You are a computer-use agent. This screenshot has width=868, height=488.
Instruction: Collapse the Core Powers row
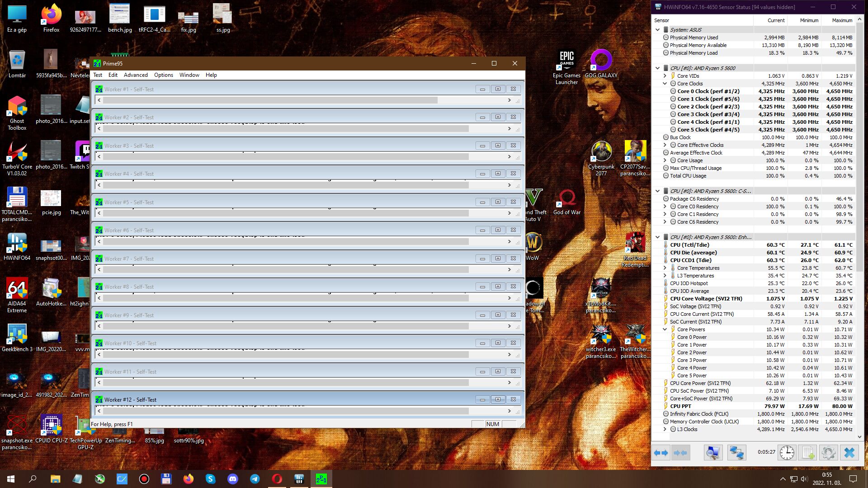(x=665, y=329)
